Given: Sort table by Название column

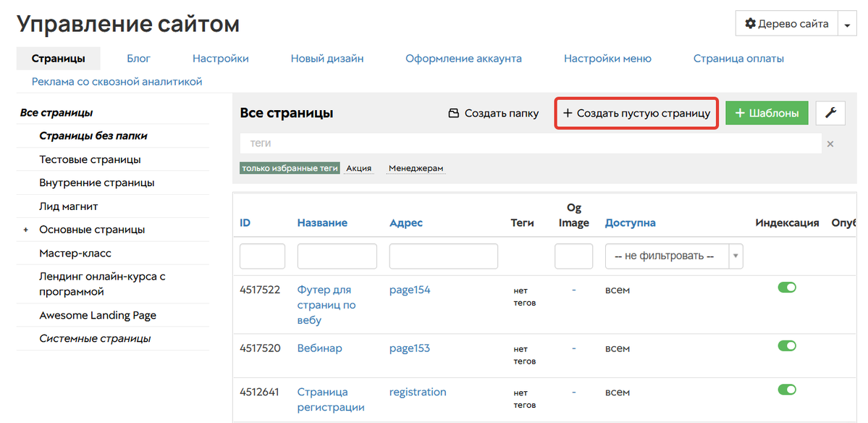Looking at the screenshot, I should tap(322, 222).
